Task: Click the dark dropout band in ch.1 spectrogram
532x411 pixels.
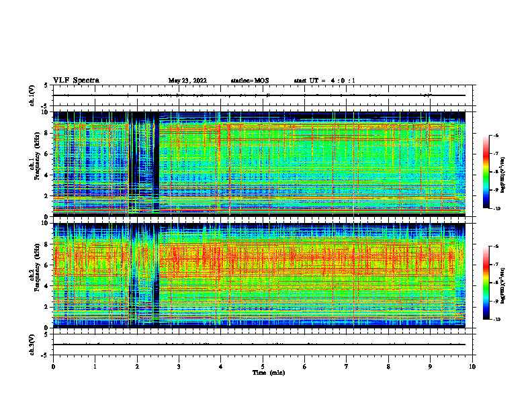Action: click(157, 166)
